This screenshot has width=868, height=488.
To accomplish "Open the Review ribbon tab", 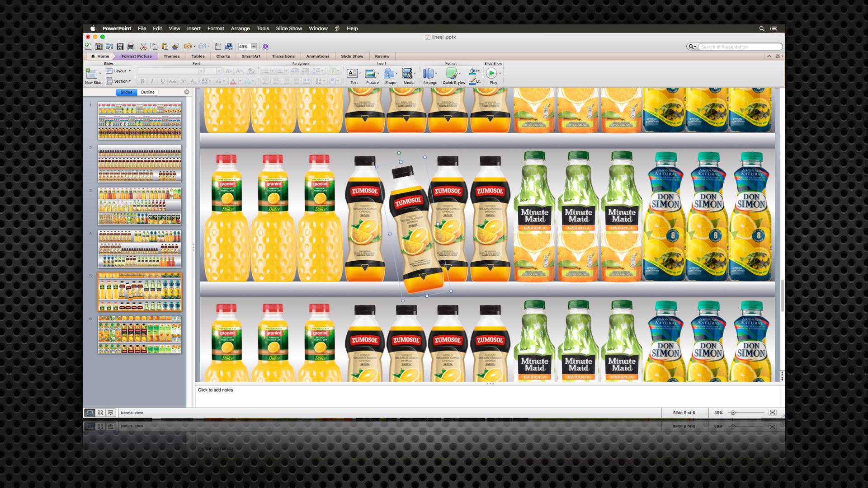I will point(382,56).
